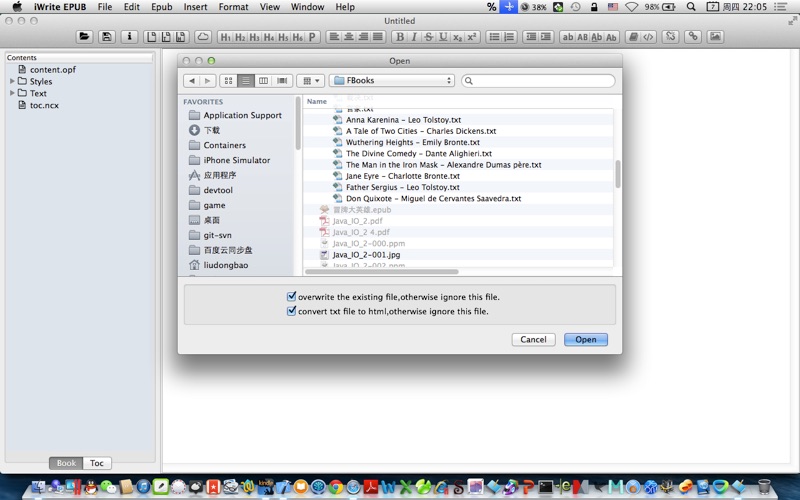Click the open folder toolbar icon
This screenshot has width=800, height=500.
pos(84,37)
